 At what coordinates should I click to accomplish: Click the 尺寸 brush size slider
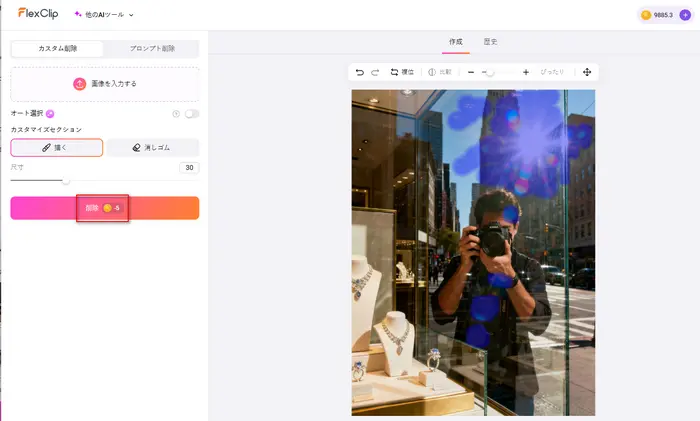[66, 181]
